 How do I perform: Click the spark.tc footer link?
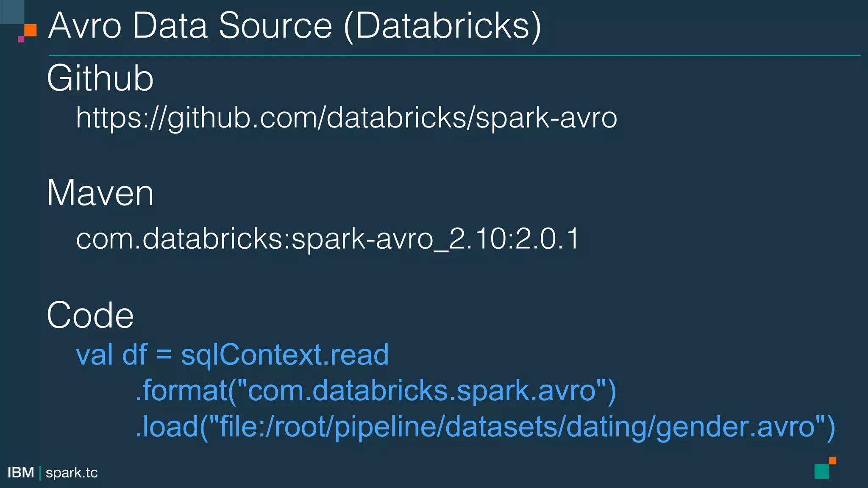point(72,472)
